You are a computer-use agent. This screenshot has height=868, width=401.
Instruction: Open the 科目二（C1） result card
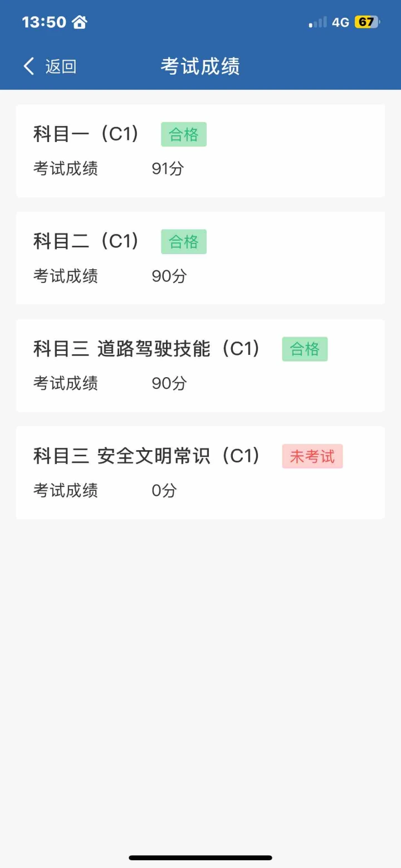pos(200,257)
